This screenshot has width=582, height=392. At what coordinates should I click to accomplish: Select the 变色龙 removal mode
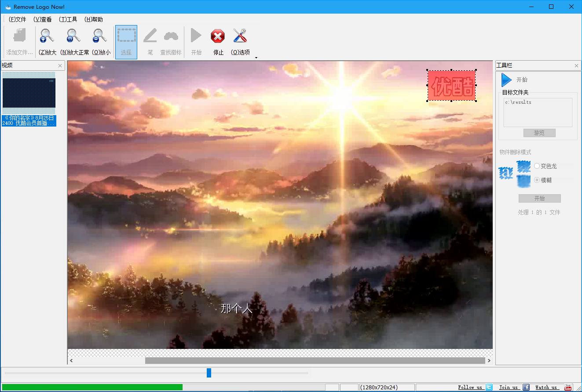tap(537, 166)
